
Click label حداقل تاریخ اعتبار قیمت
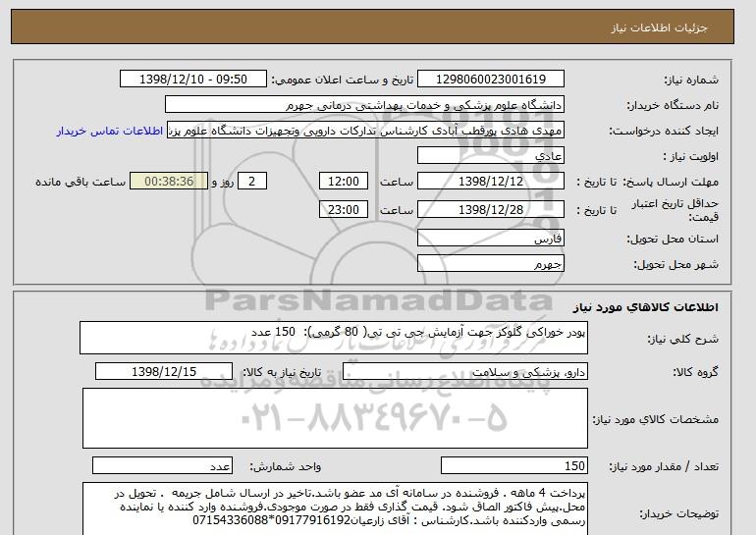coord(675,210)
